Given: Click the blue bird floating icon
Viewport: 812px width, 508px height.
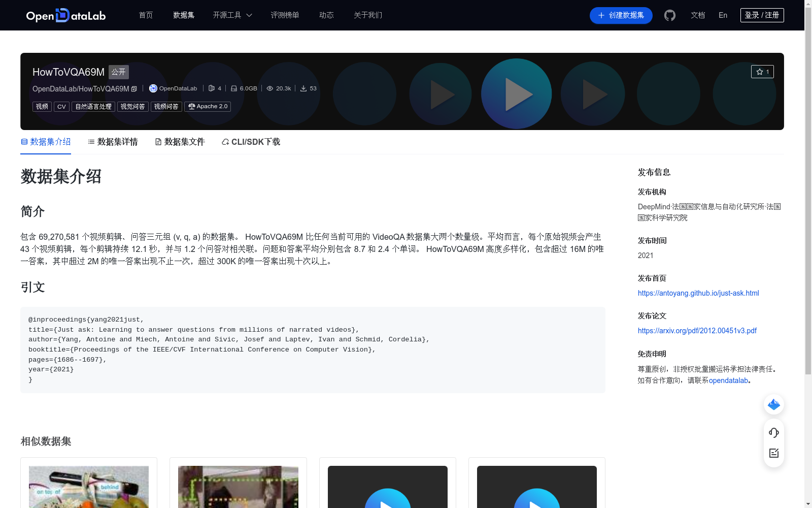Looking at the screenshot, I should click(x=774, y=404).
